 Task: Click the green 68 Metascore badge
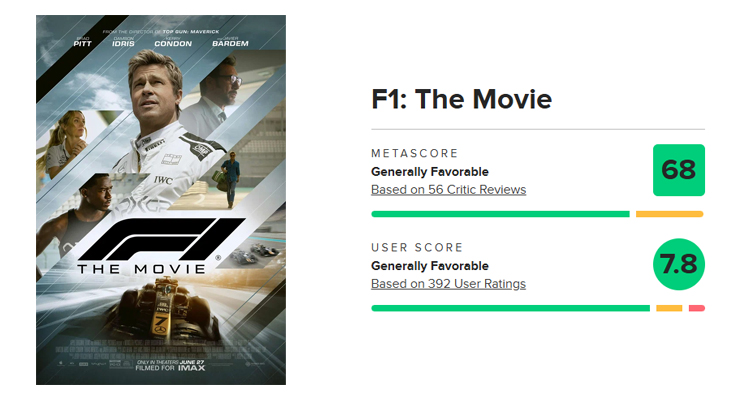pos(679,170)
